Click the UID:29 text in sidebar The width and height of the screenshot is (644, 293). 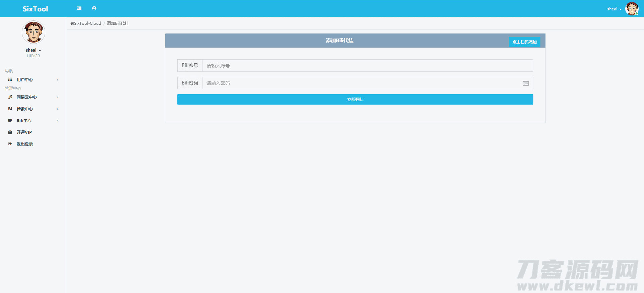click(x=33, y=56)
